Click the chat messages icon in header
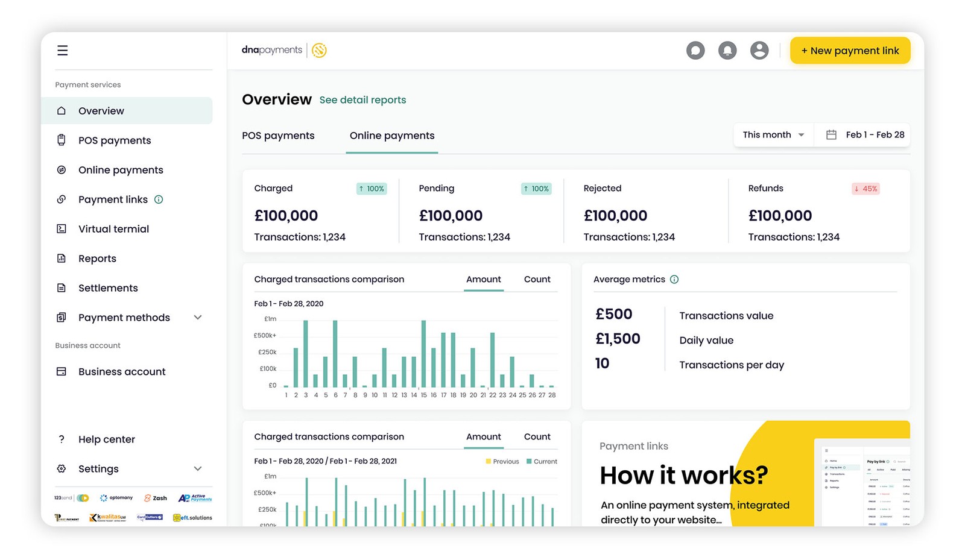 695,51
